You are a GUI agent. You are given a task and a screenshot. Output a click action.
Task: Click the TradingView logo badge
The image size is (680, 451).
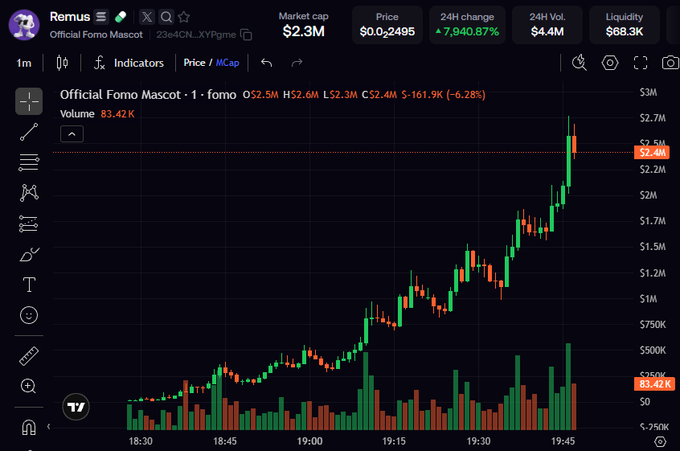pos(76,407)
